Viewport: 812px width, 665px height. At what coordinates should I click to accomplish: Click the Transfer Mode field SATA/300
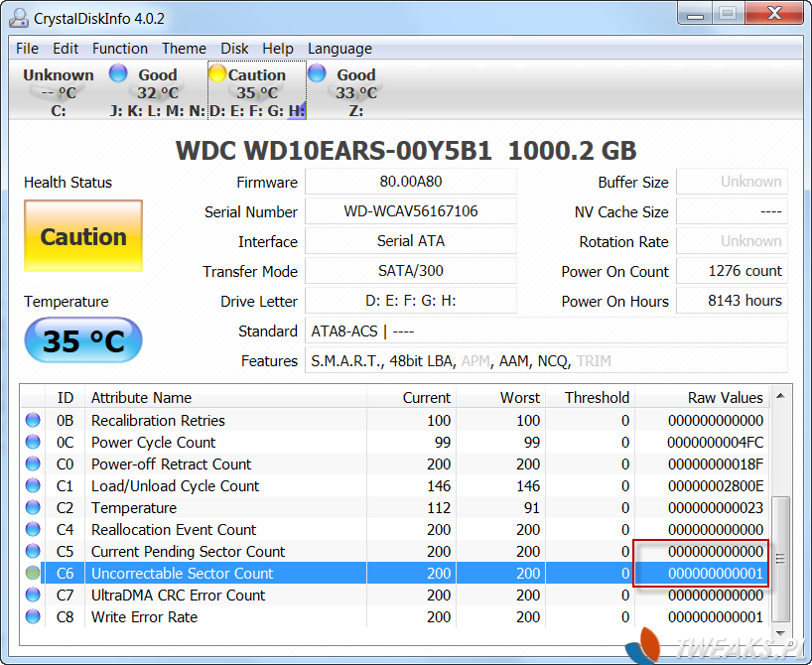411,271
